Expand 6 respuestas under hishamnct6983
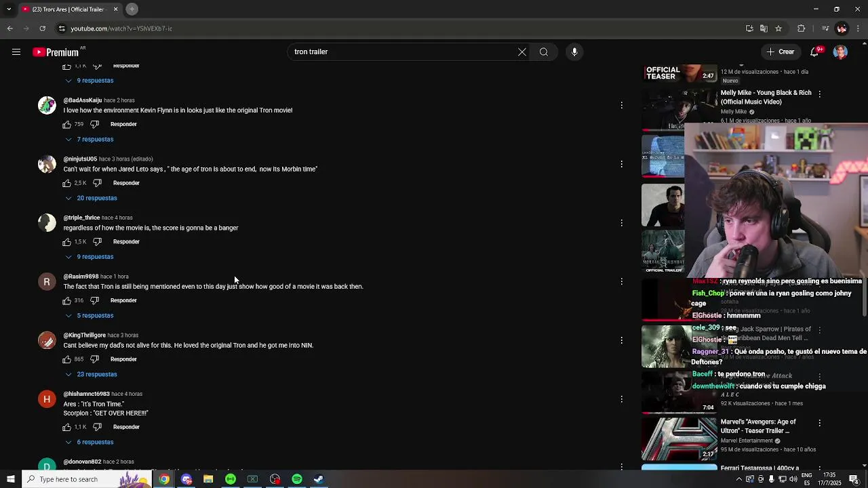868x488 pixels. [x=90, y=443]
